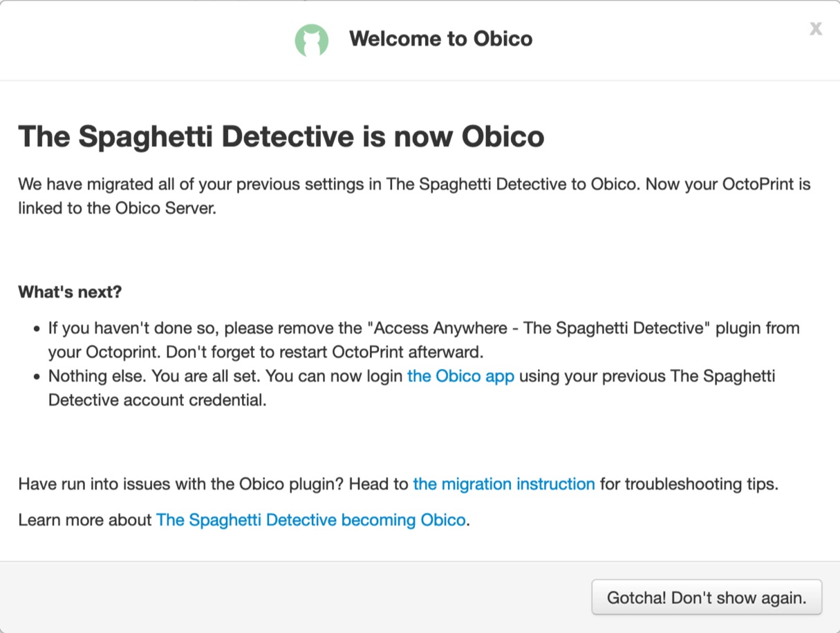The width and height of the screenshot is (840, 633).
Task: Click the second bullet point marker
Action: (36, 377)
